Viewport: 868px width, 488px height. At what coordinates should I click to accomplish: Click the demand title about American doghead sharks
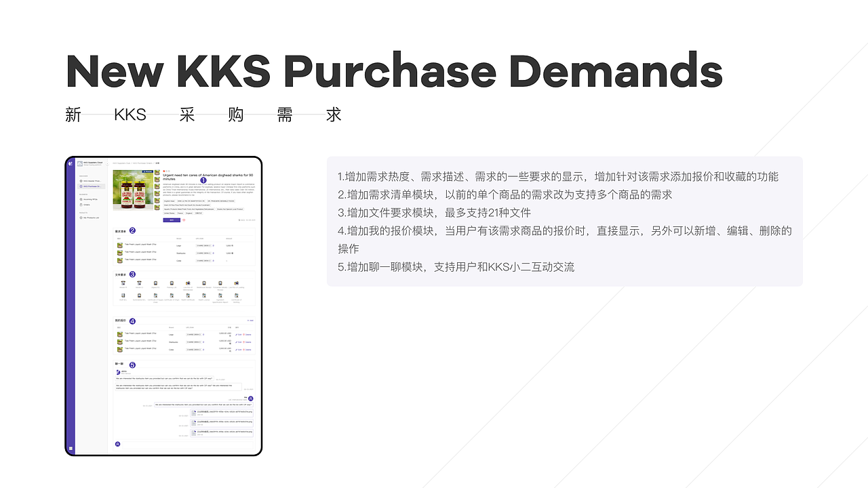pos(208,177)
